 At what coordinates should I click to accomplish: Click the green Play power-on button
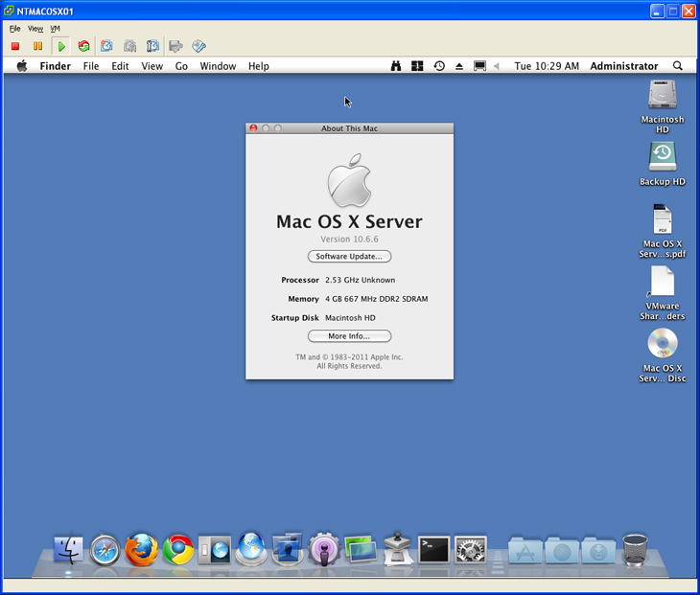pos(61,46)
